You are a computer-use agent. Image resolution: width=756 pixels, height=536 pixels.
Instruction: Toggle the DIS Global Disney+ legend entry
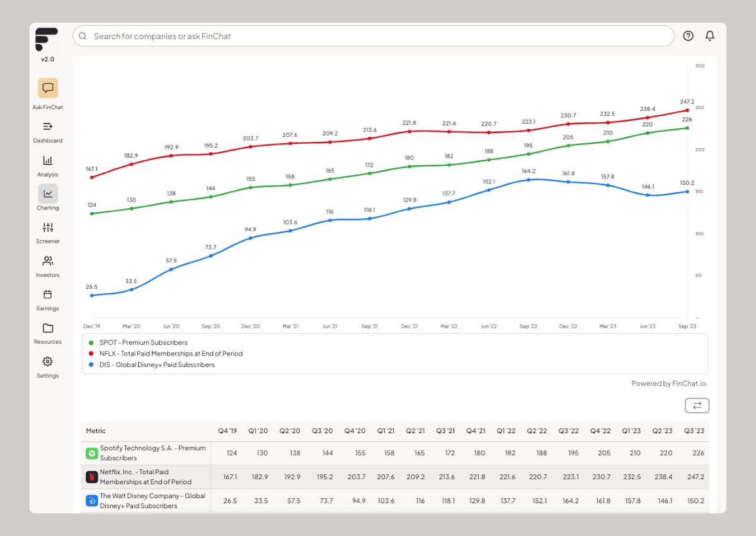(151, 364)
